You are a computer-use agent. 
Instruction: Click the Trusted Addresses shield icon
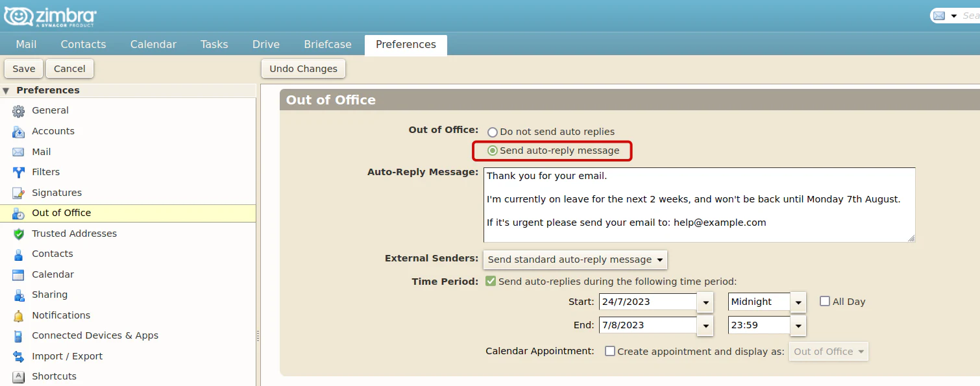[x=19, y=234]
